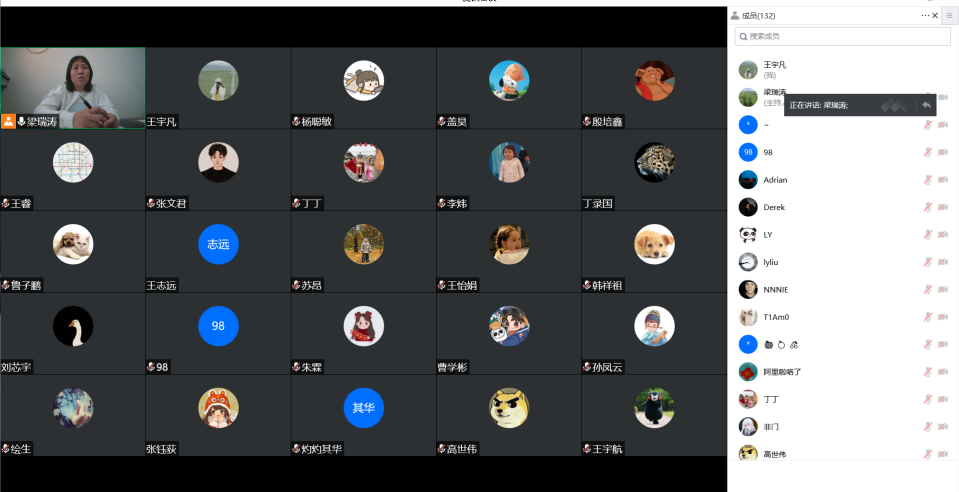
Task: Open the three-dots more options in members panel
Action: pos(925,15)
